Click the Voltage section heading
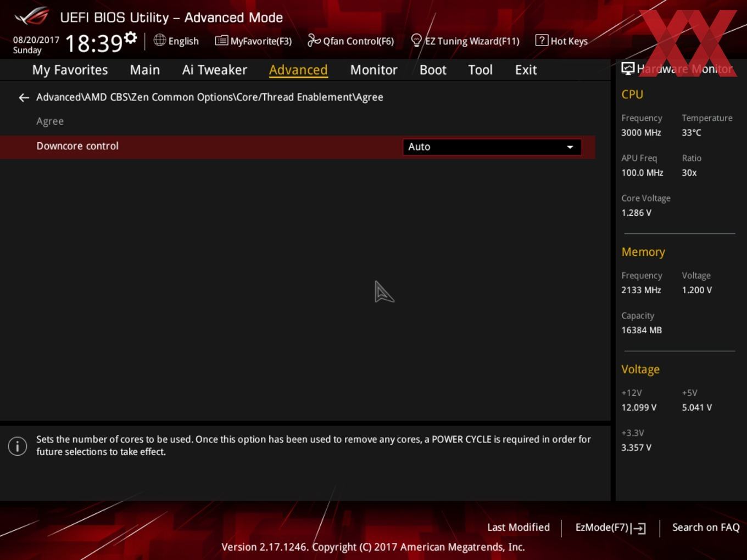 640,369
